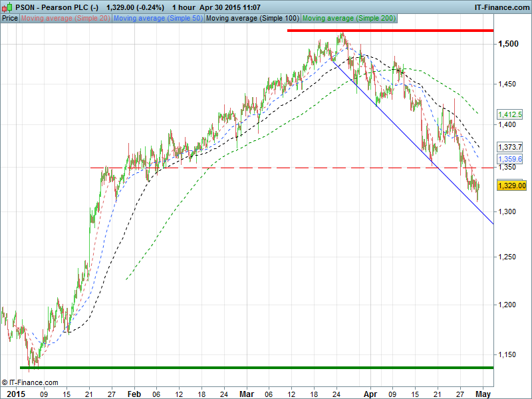Select Moving average (Simple 20) legend tab
The image size is (532, 399).
tap(65, 18)
